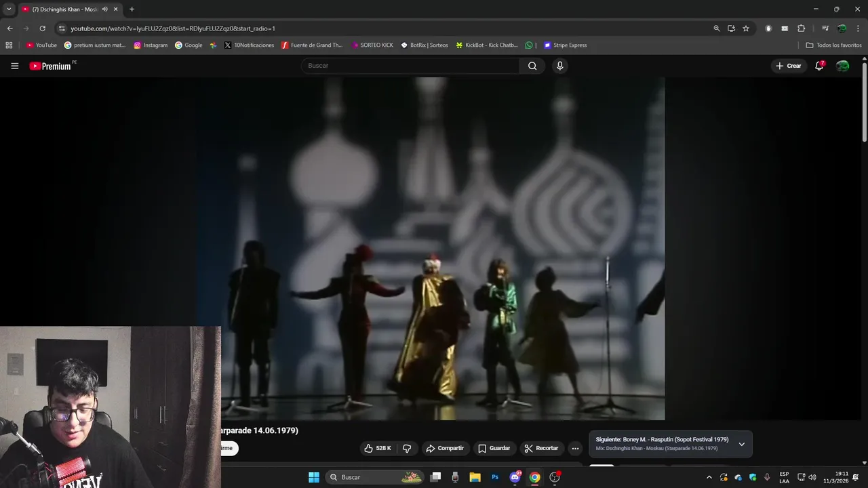Open the Chrome three-dot menu
Screen dimensions: 868x488
857,28
